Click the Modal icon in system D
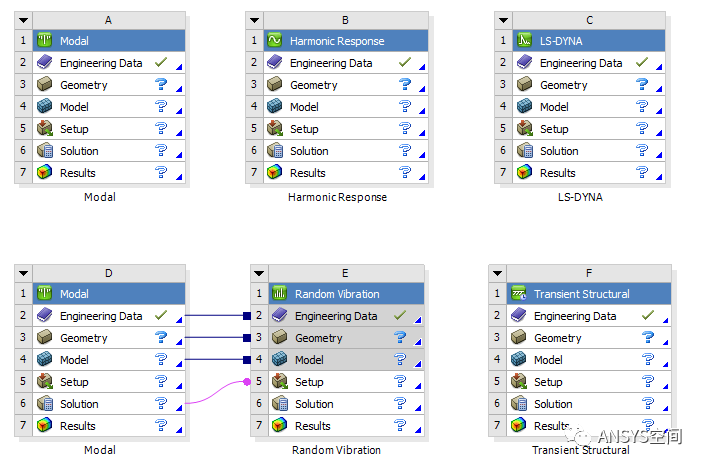The width and height of the screenshot is (705, 467). pyautogui.click(x=45, y=294)
